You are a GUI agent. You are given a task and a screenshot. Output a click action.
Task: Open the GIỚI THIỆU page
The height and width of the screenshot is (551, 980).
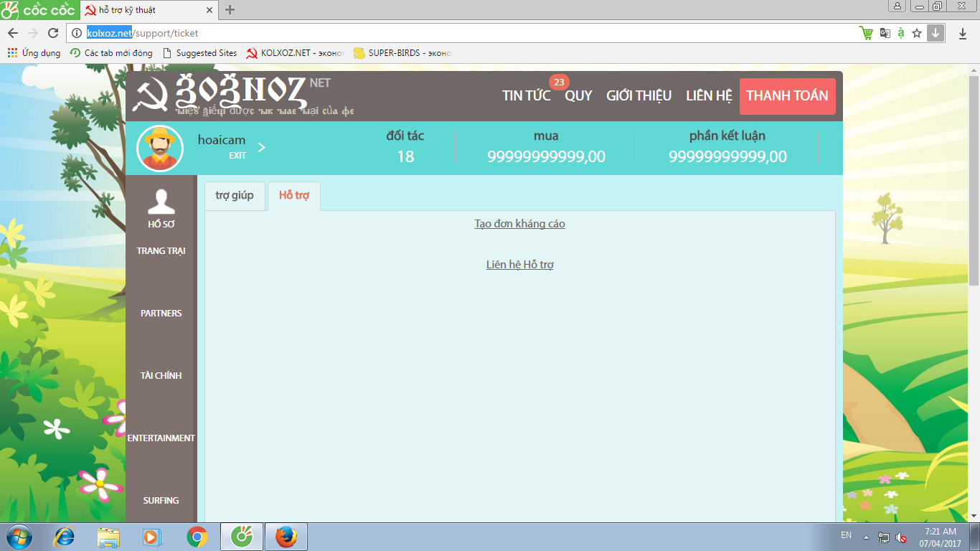pos(639,96)
